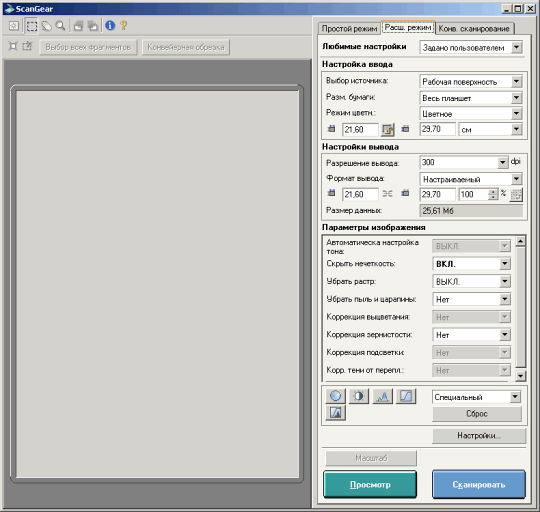Image resolution: width=540 pixels, height=512 pixels.
Task: Click the output aspect ratio link icon
Action: pos(387,194)
